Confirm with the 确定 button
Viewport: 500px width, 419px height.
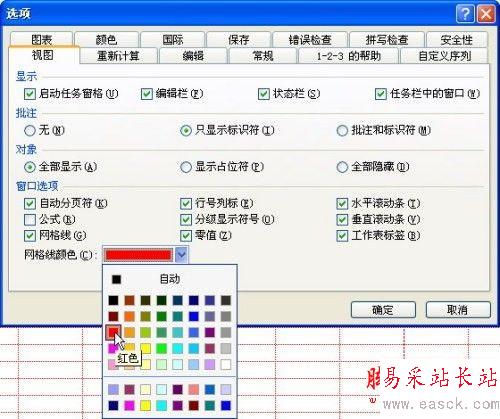(383, 310)
